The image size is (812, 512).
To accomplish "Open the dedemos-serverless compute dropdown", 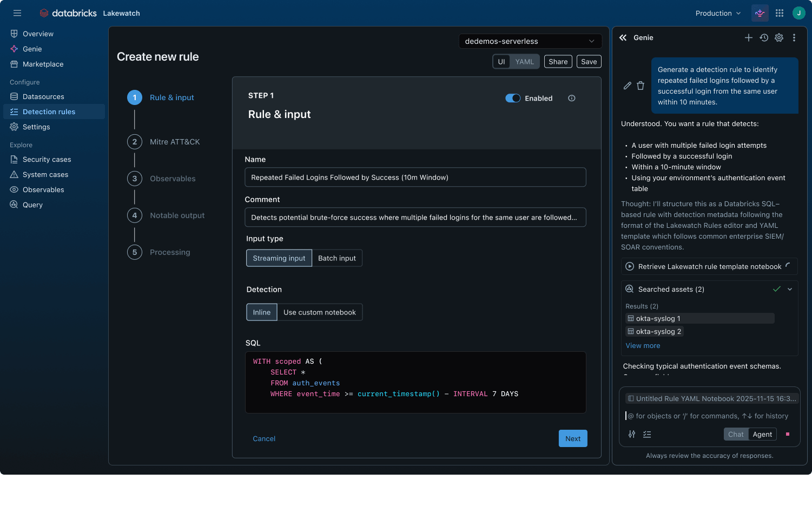I will [x=530, y=41].
